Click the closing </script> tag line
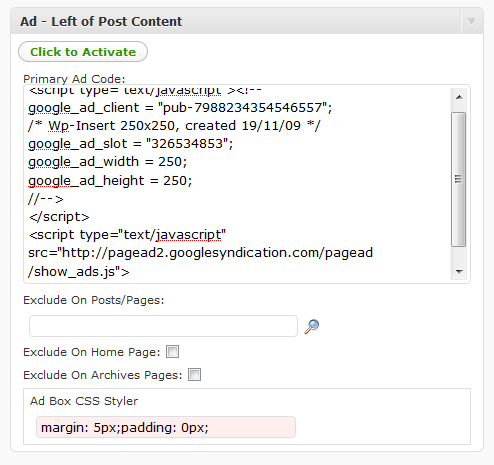The height and width of the screenshot is (465, 494). [59, 217]
